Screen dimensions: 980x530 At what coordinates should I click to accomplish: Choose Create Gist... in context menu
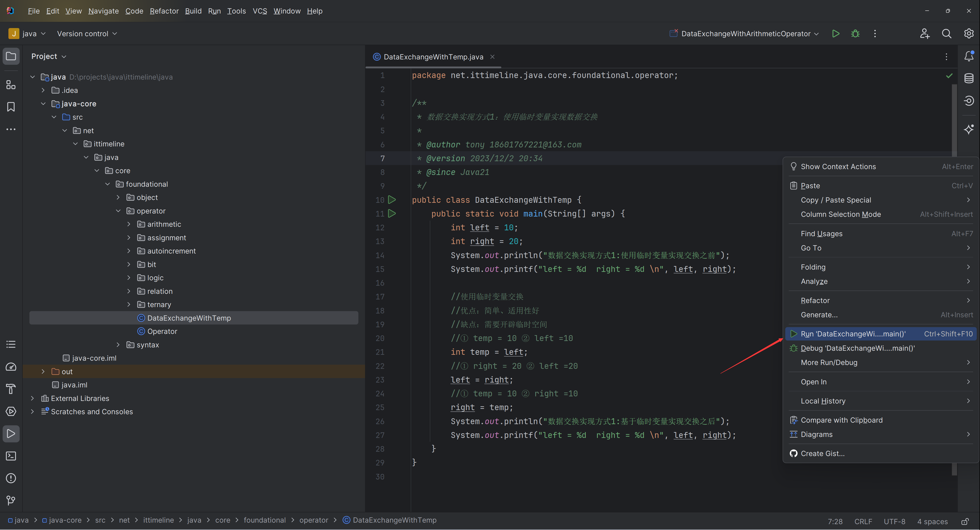(x=880, y=453)
